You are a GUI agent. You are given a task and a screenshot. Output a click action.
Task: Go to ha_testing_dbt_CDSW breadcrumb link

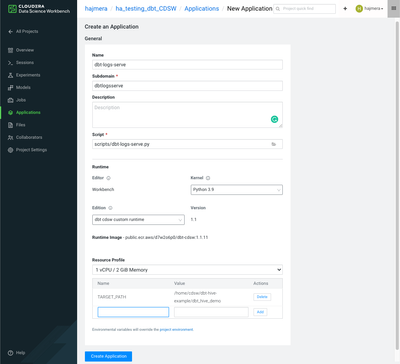pos(146,9)
